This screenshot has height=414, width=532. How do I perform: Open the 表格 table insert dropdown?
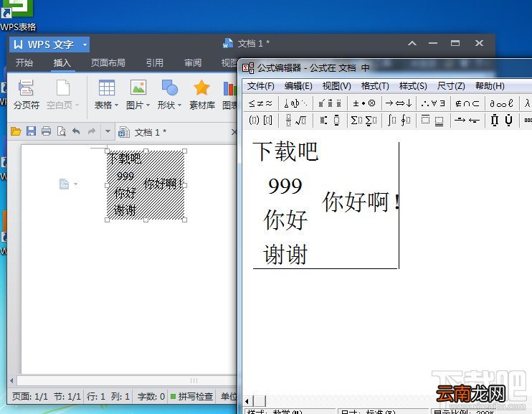tap(106, 95)
